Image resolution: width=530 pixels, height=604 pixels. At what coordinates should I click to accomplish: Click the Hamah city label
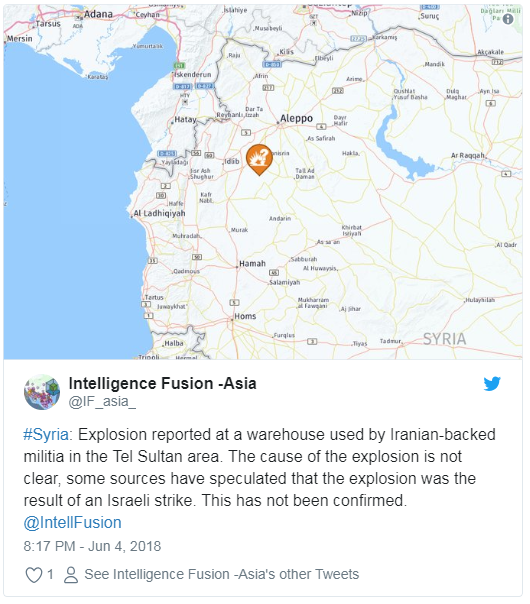click(252, 264)
